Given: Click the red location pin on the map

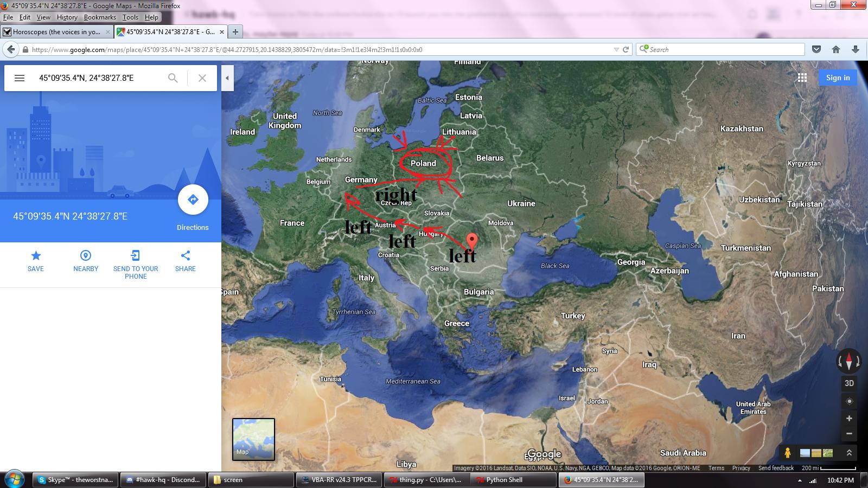Looking at the screenshot, I should pos(472,241).
